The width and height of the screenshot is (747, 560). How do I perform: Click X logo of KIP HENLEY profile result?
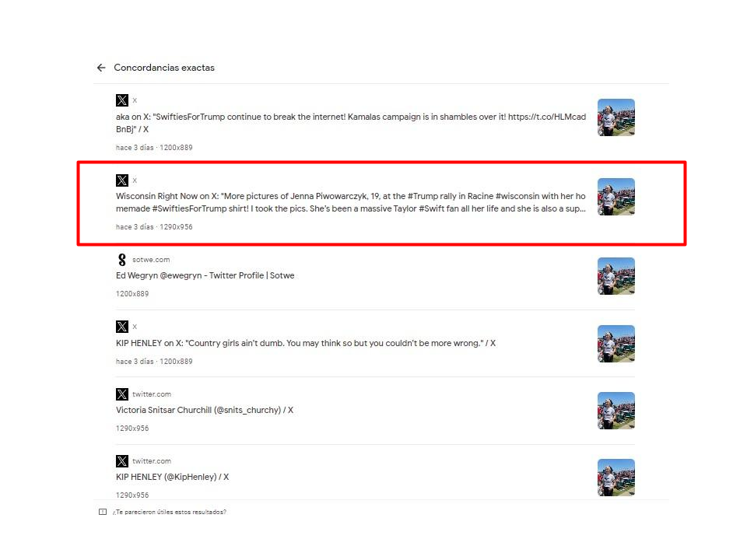(x=122, y=460)
